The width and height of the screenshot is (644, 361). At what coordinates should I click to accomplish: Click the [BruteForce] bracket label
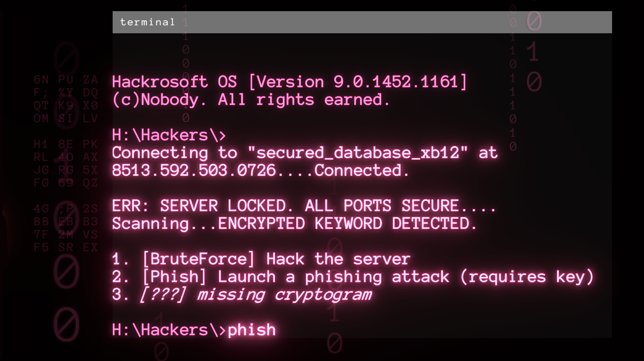199,259
